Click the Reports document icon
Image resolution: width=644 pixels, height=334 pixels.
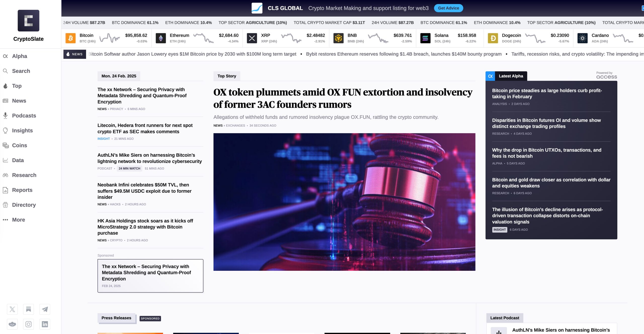click(6, 190)
